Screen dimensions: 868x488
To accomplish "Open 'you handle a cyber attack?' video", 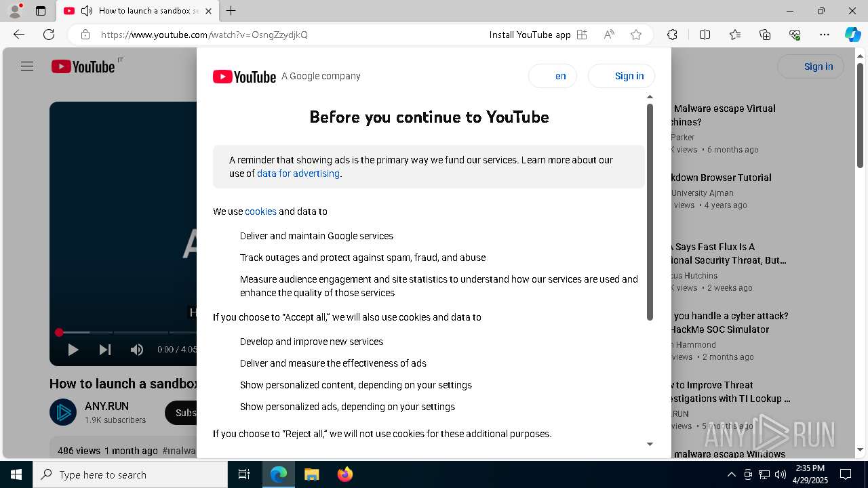I will click(x=730, y=323).
